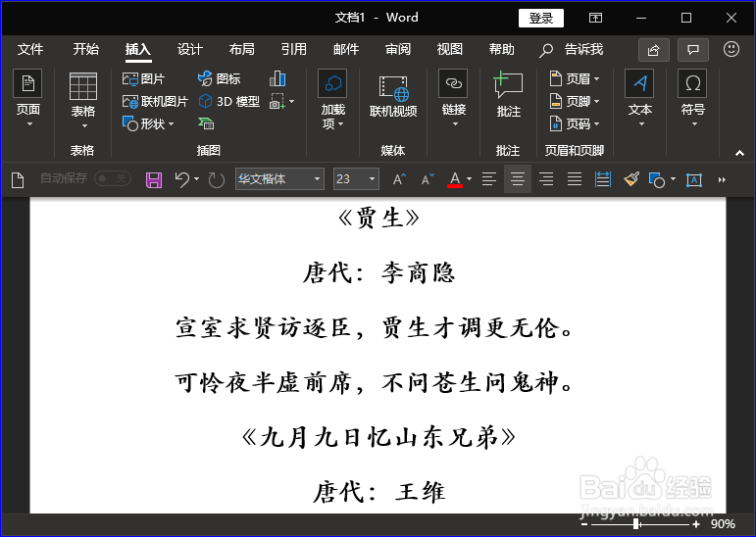Open the Help (帮助) tab
This screenshot has width=756, height=537.
(x=501, y=49)
